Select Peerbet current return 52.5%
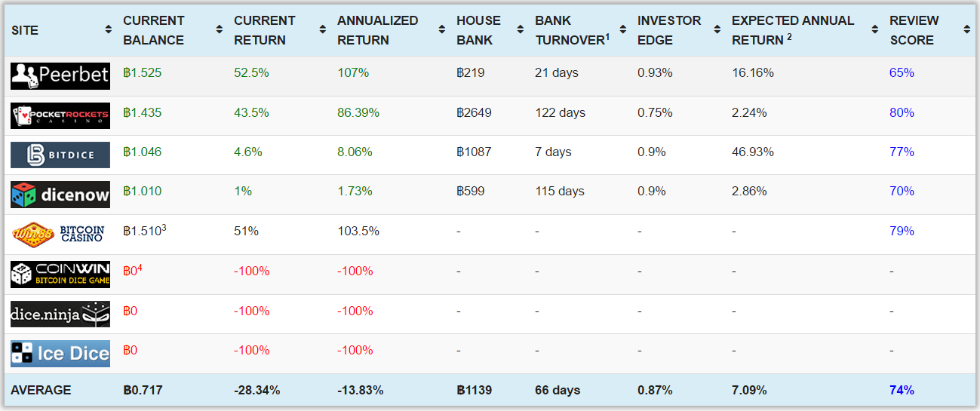The height and width of the screenshot is (411, 980). 251,73
